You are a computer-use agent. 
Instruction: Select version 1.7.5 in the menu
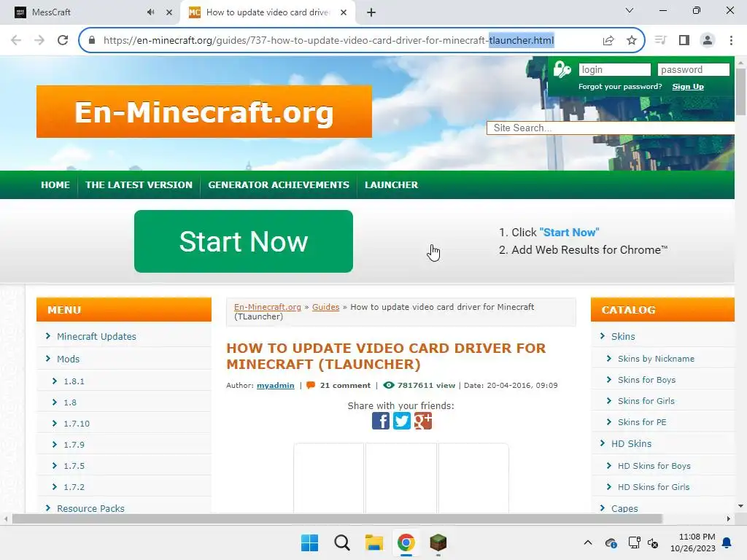(x=74, y=466)
